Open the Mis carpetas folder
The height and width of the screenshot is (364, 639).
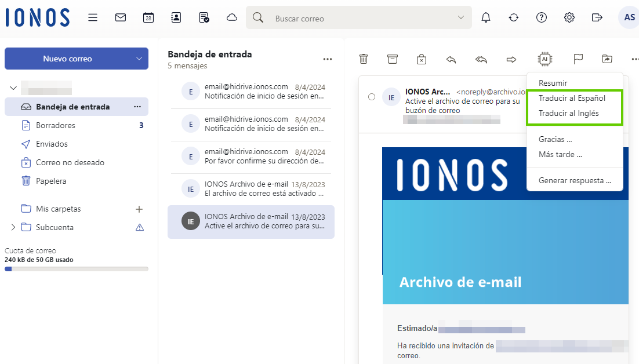click(59, 209)
